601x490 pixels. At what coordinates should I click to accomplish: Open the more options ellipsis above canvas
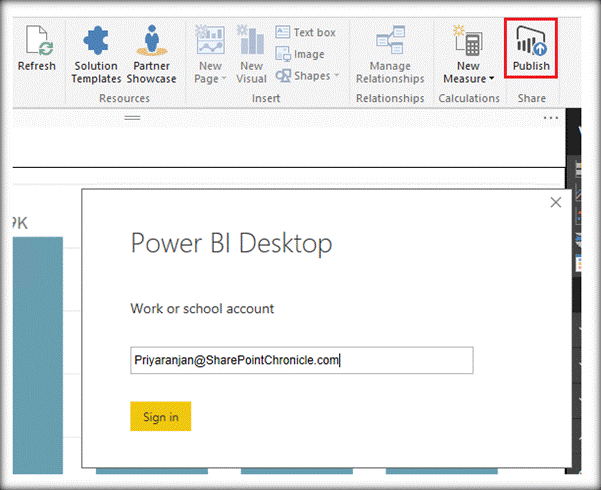[x=550, y=118]
